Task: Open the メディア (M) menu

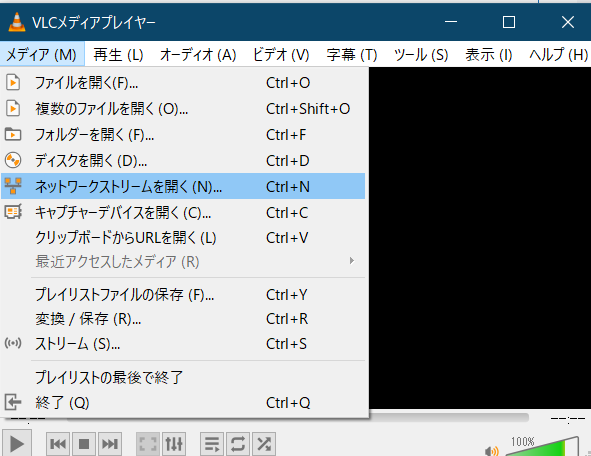Action: [x=42, y=55]
